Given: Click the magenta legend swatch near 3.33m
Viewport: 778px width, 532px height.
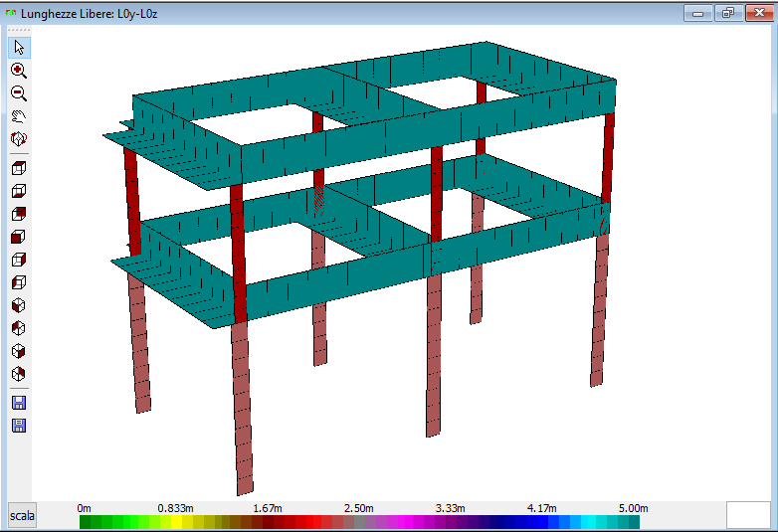Looking at the screenshot, I should coord(408,522).
